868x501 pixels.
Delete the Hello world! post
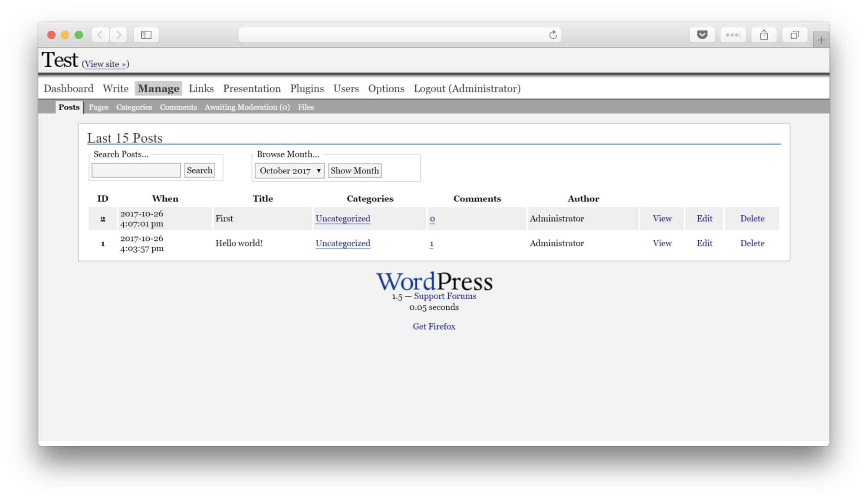pos(752,243)
